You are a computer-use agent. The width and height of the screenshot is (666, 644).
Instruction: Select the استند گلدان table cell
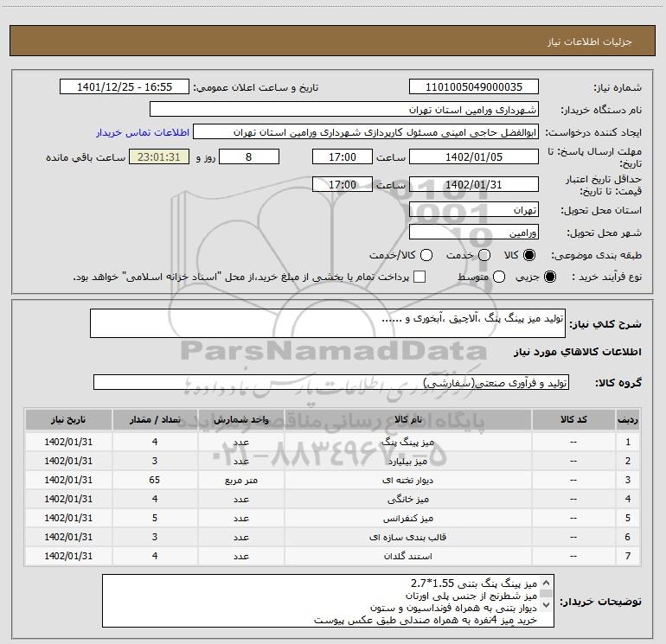(407, 556)
